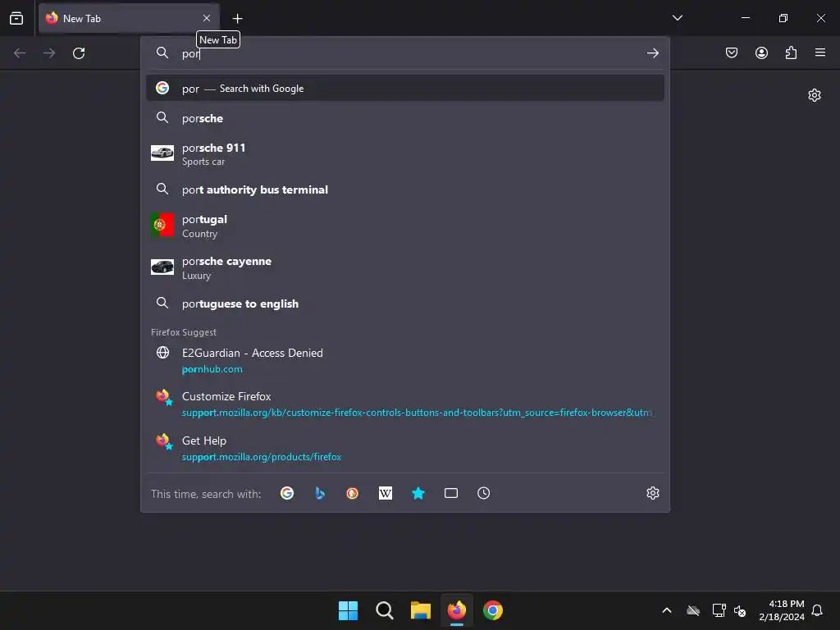Select 'por — Search with Google' suggestion

tap(405, 88)
